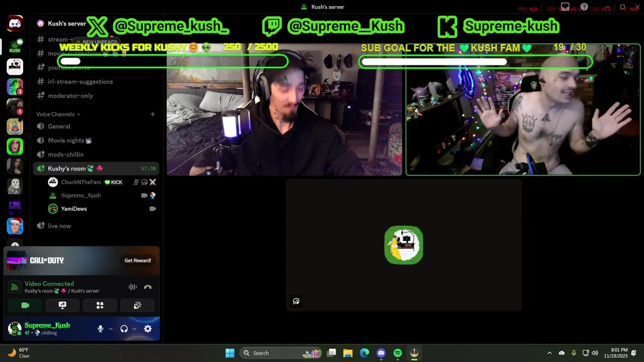
Task: Open notification bell in system tray
Action: (634, 353)
